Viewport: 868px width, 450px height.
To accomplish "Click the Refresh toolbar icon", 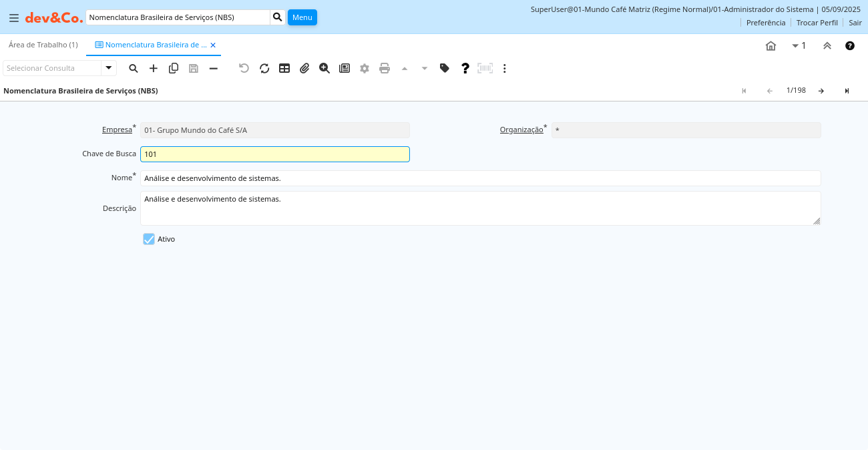I will [x=264, y=68].
